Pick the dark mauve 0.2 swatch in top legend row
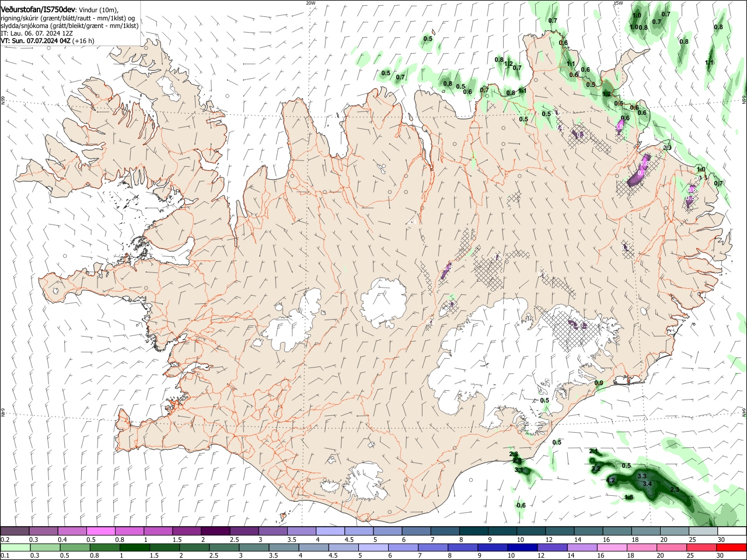 click(x=15, y=531)
